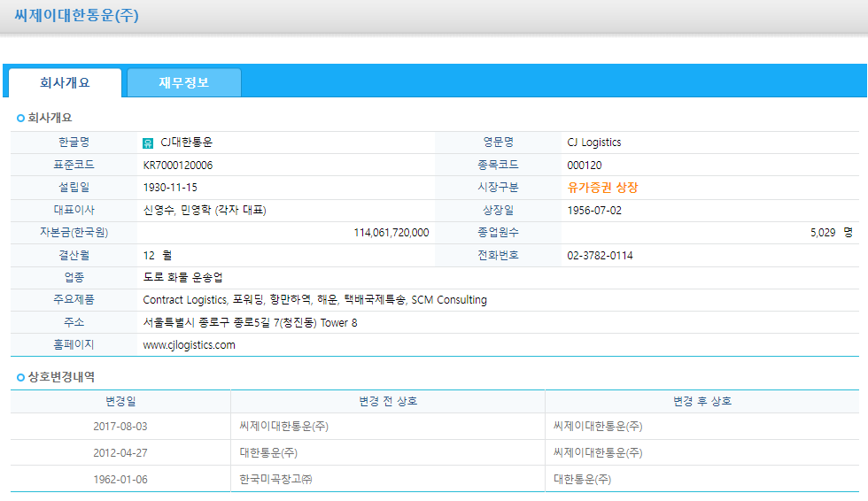Image resolution: width=868 pixels, height=501 pixels.
Task: Click the employee count 5,029
Action: click(823, 233)
